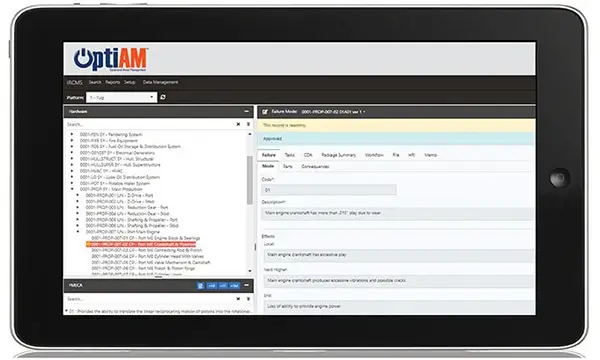Expand the Fire Equipment tree node
600x360 pixels.
pos(72,140)
